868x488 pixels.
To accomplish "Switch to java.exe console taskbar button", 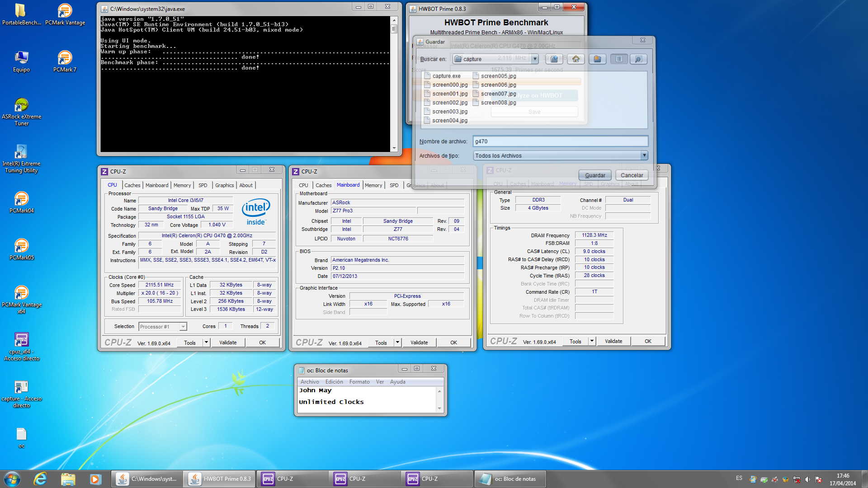I will (x=147, y=479).
